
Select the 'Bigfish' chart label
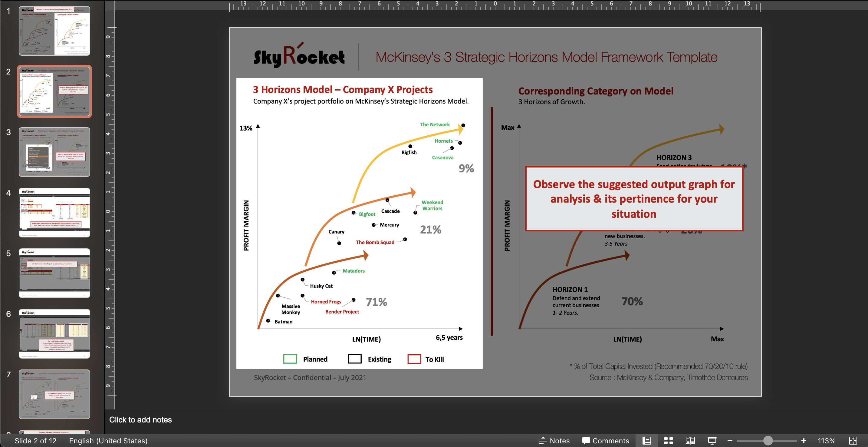(x=409, y=152)
